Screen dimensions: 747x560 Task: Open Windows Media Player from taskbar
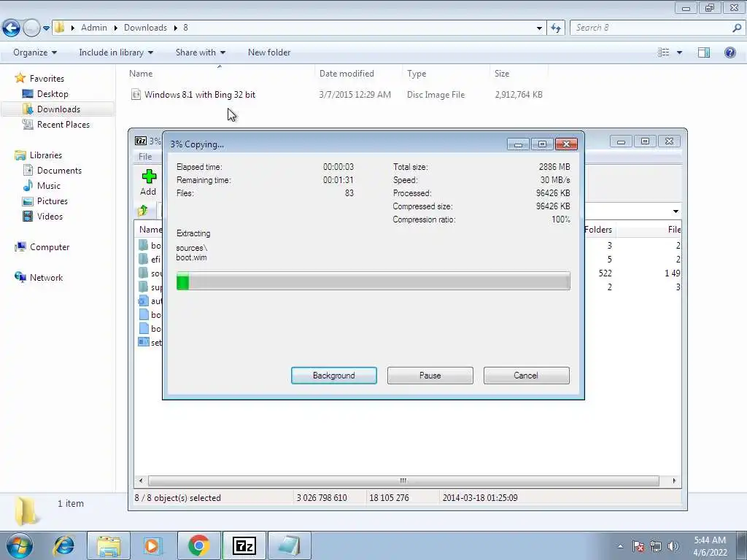tap(152, 545)
